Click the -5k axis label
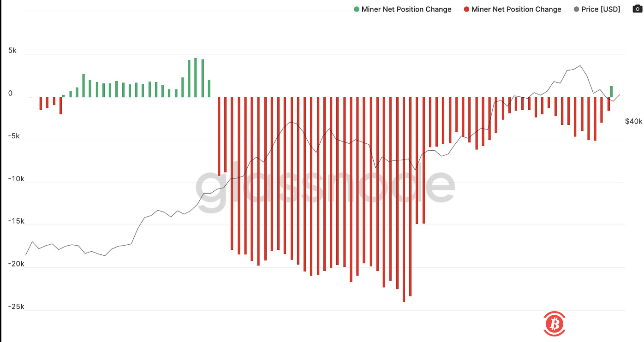This screenshot has height=342, width=644. coord(14,136)
